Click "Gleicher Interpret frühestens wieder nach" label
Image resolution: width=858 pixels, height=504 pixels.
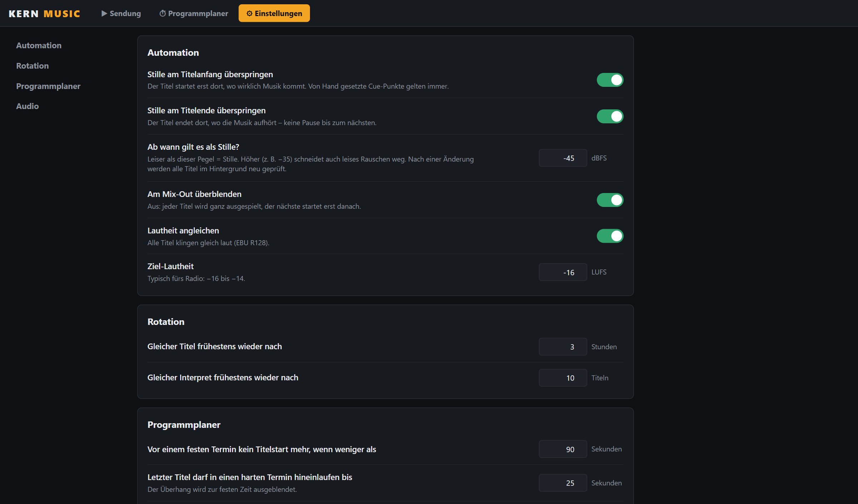(x=223, y=377)
